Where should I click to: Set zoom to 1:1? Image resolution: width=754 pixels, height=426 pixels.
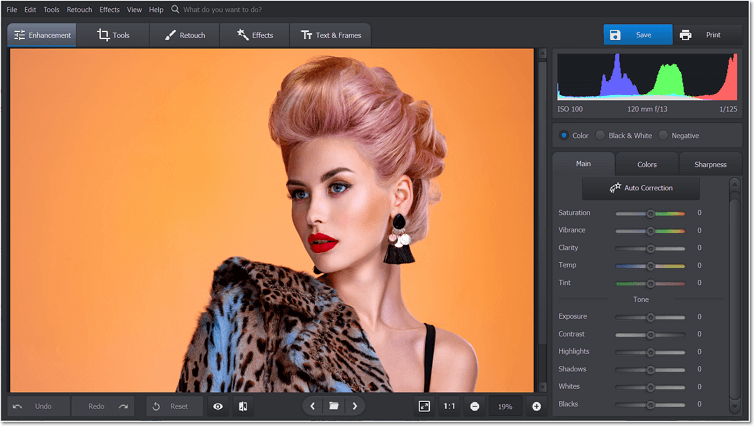tap(449, 406)
